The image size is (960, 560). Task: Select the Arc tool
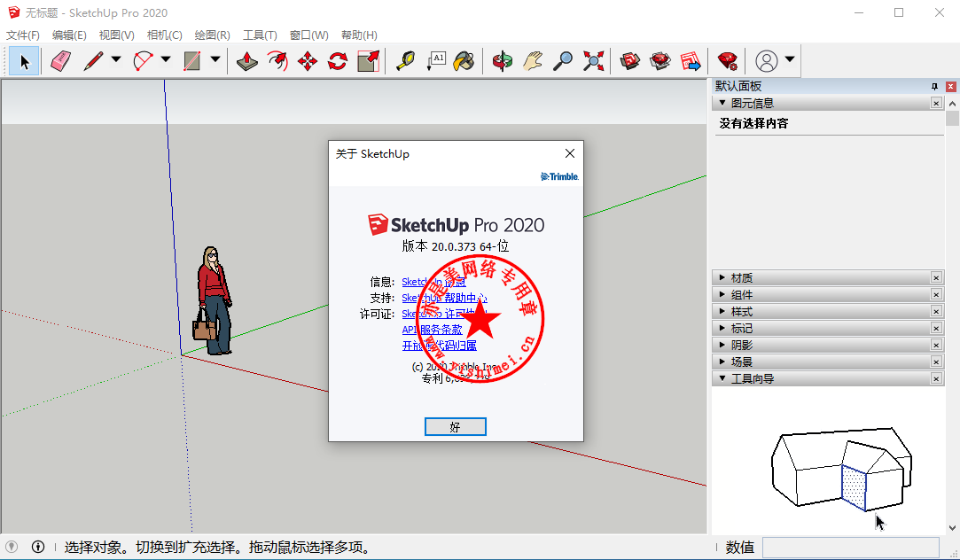coord(143,61)
